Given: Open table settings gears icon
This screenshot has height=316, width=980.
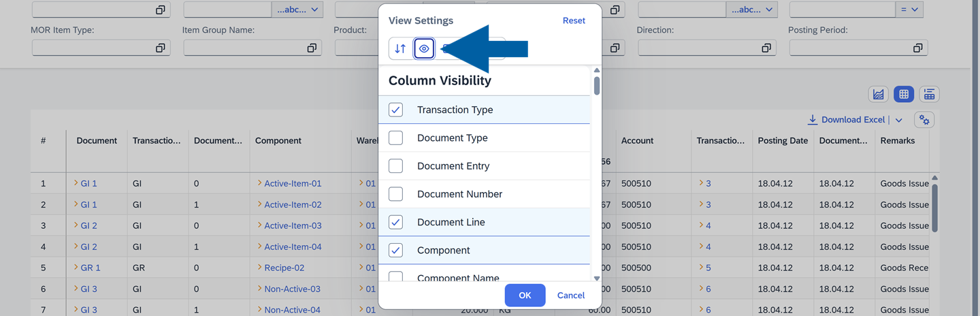Looking at the screenshot, I should pyautogui.click(x=924, y=120).
